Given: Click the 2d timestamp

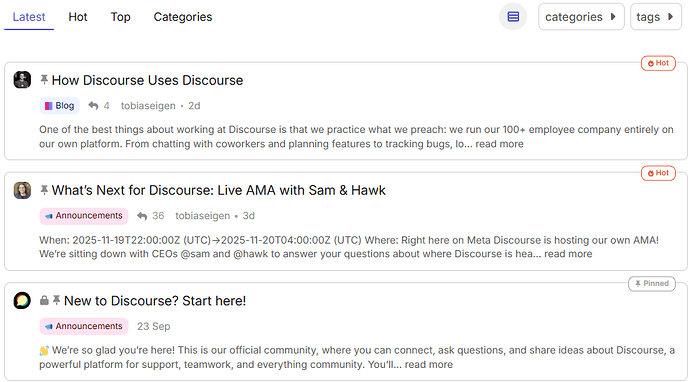Looking at the screenshot, I should 195,106.
